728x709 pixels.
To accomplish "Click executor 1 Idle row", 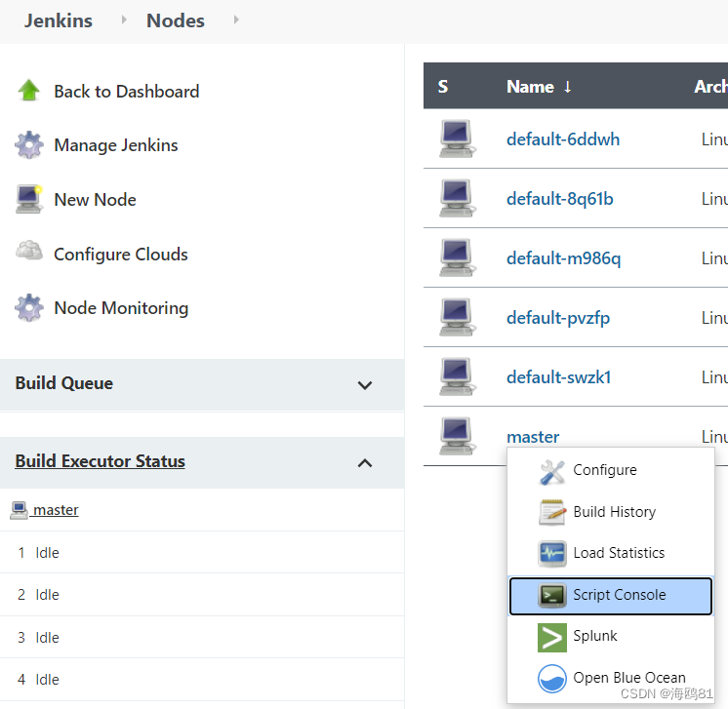I will 202,553.
